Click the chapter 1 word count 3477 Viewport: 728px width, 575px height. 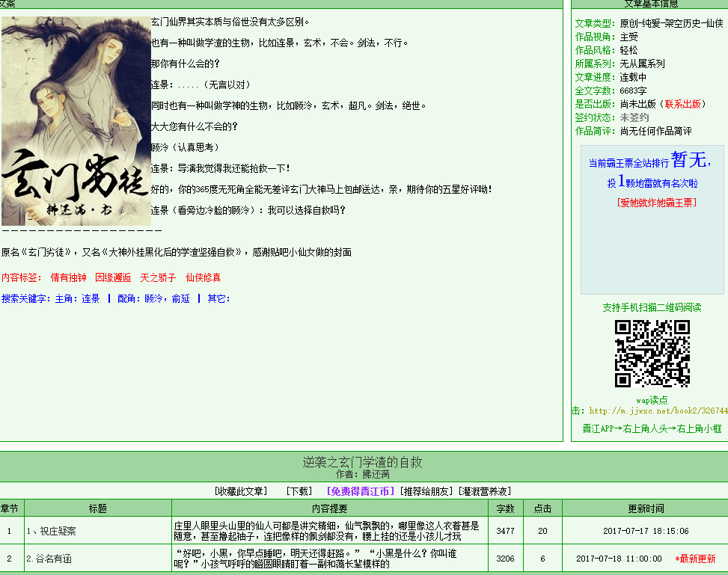pos(506,531)
